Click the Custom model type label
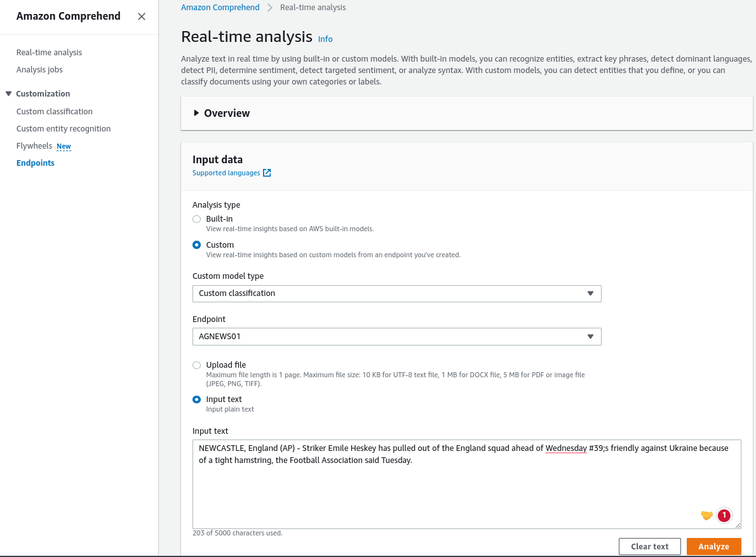The width and height of the screenshot is (756, 557). [x=228, y=276]
